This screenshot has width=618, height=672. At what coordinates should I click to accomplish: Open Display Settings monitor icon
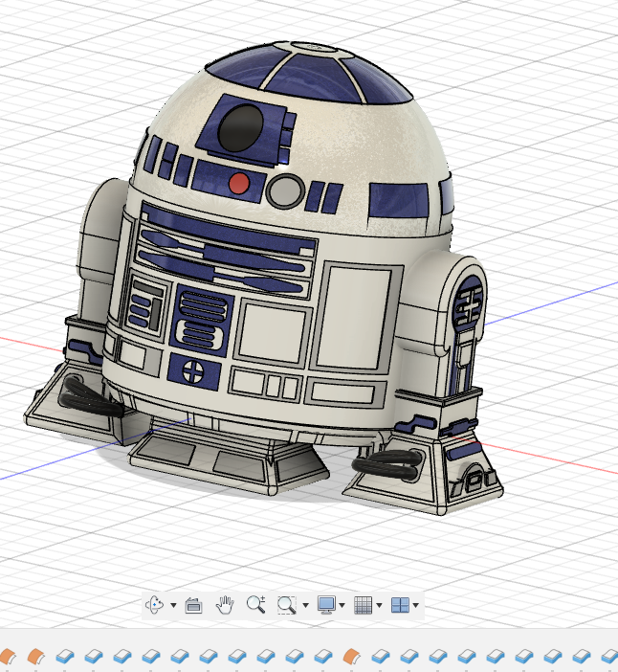326,605
